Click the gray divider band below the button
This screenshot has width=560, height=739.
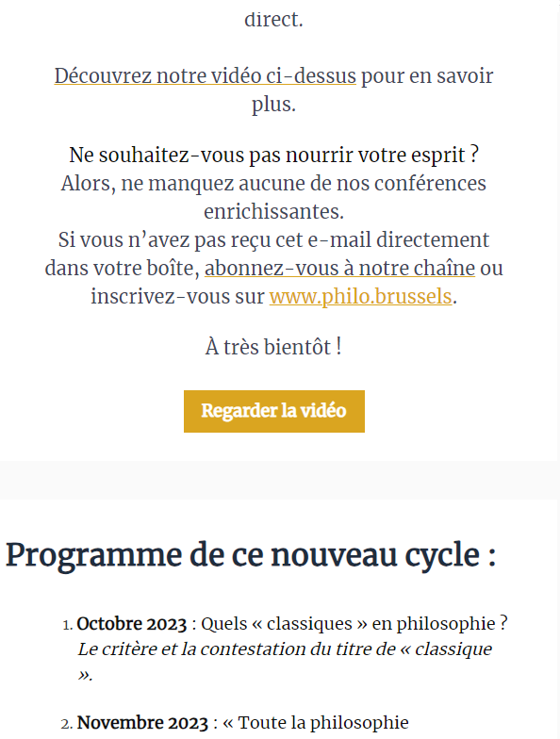tap(279, 480)
